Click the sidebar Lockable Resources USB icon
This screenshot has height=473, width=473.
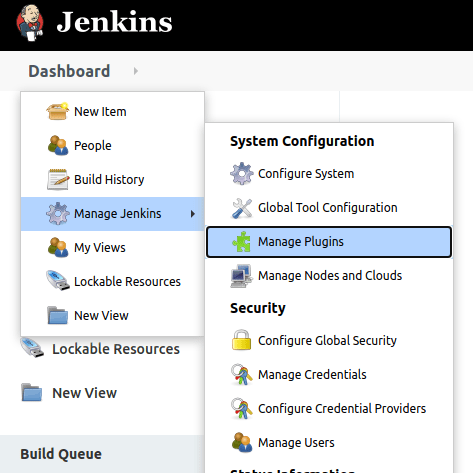(x=32, y=348)
